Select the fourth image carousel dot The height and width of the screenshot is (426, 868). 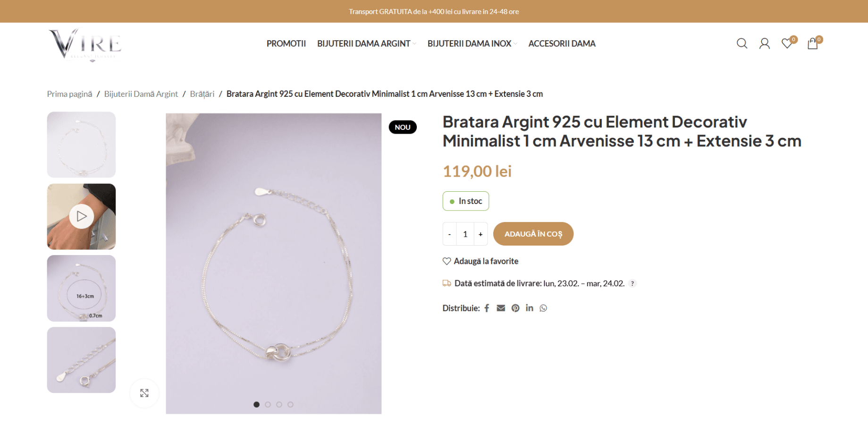click(290, 405)
